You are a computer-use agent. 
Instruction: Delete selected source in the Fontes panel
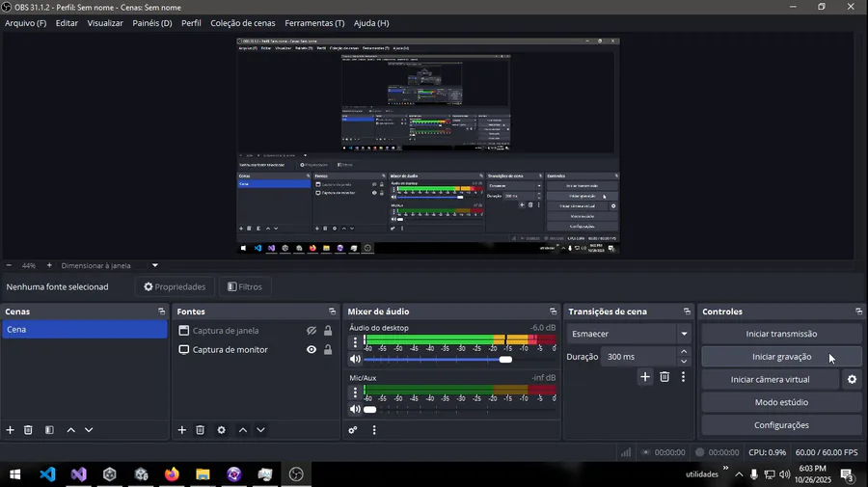[x=201, y=430]
